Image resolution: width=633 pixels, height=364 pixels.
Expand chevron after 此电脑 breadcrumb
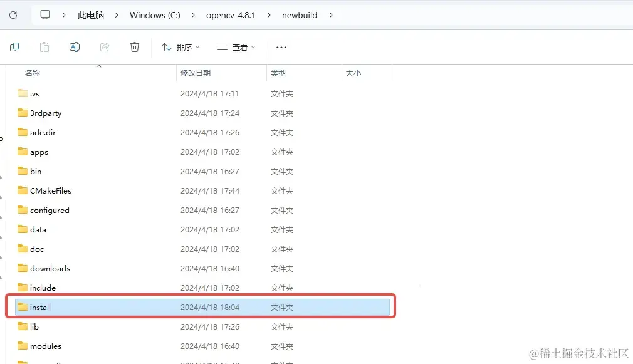117,15
